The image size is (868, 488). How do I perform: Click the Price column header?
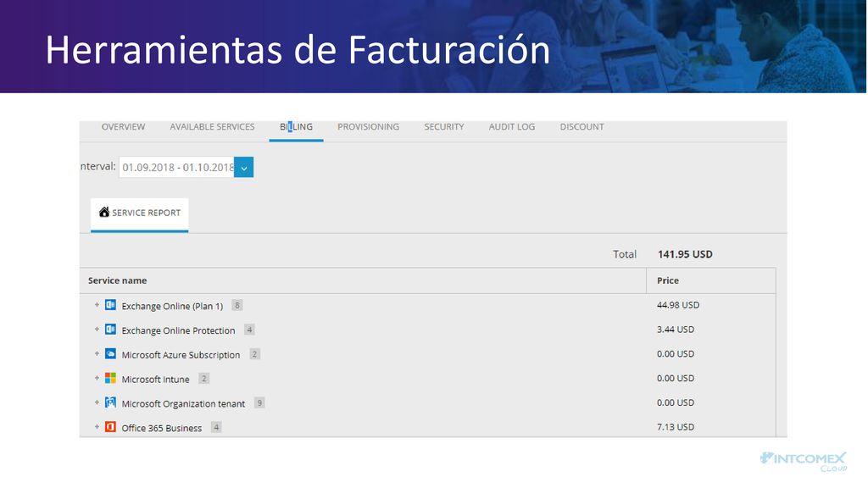668,280
